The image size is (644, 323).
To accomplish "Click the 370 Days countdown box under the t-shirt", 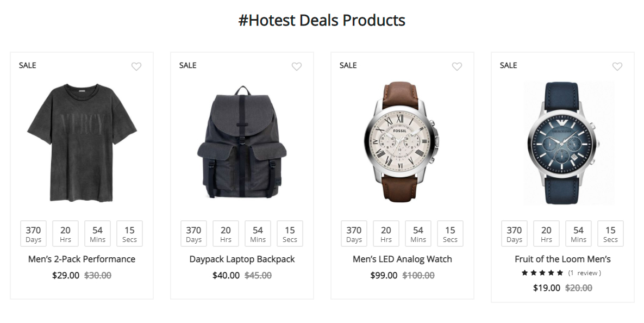I will [x=34, y=234].
